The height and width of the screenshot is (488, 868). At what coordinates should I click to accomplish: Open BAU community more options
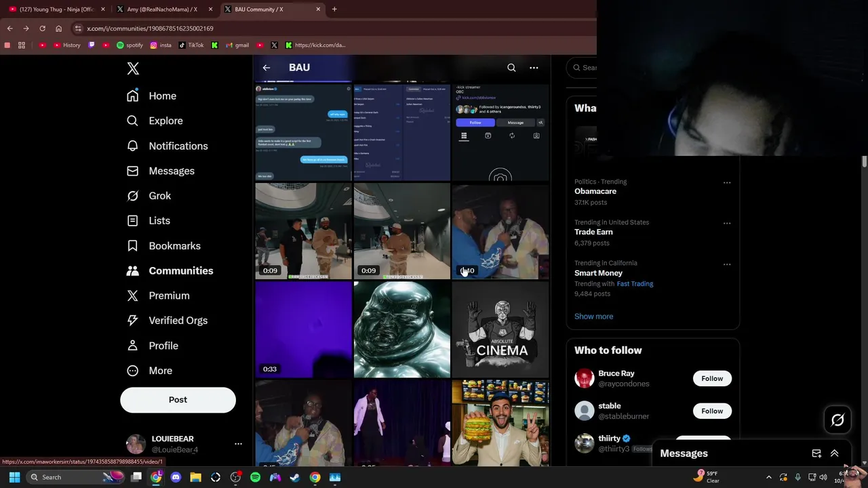tap(534, 68)
